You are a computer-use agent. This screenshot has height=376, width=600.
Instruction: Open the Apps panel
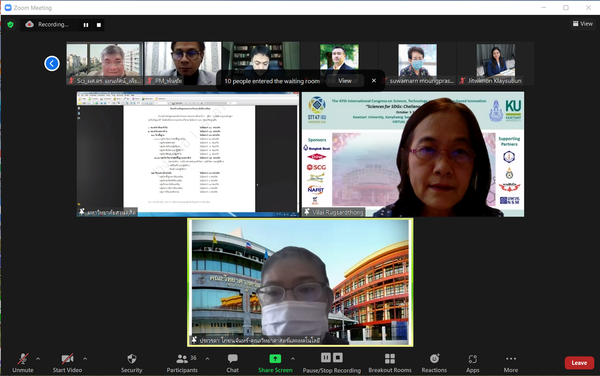tap(473, 363)
